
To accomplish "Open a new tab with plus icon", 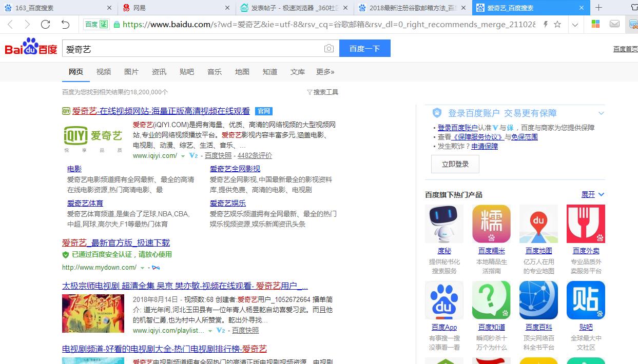I will tap(598, 8).
